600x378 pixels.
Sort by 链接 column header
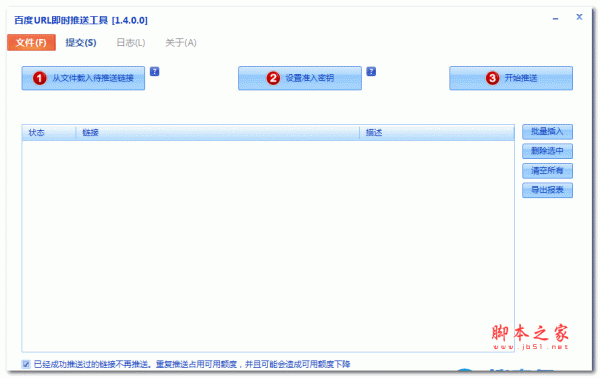[217, 133]
